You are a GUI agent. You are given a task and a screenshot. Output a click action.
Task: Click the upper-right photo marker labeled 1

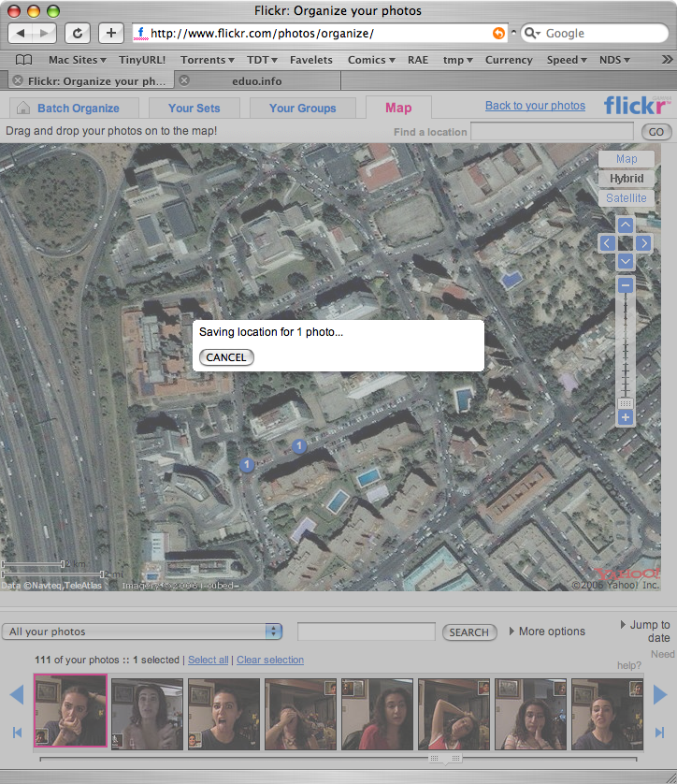click(x=299, y=445)
